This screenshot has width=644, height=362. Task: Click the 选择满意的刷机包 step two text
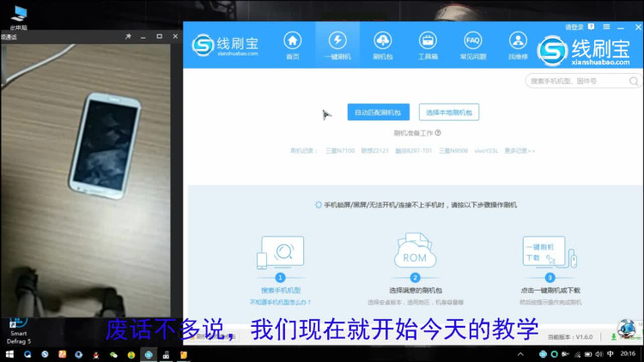click(x=416, y=290)
